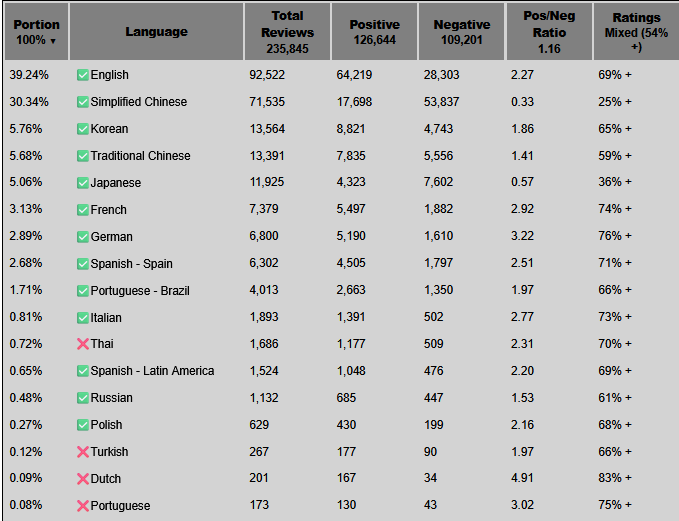Select the Dutch language name

tap(106, 479)
